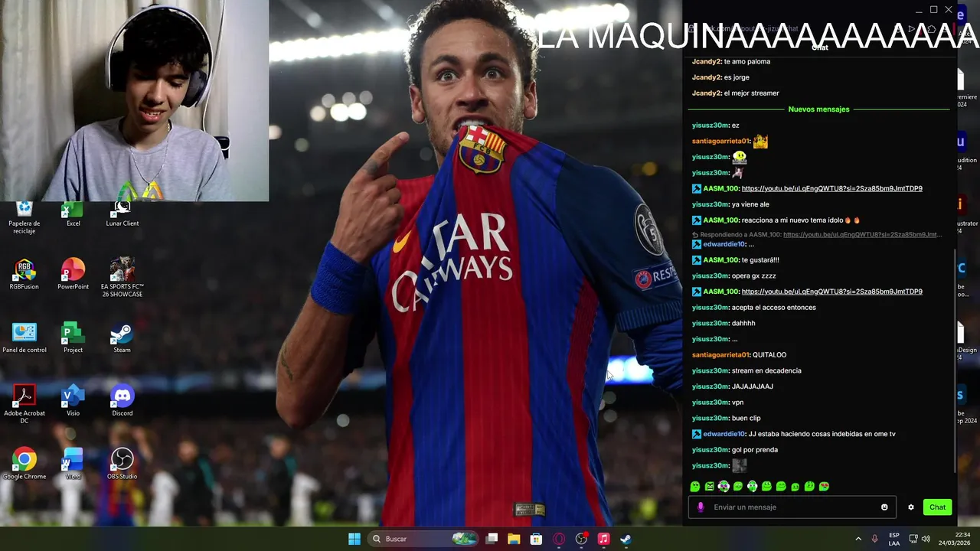The width and height of the screenshot is (980, 551).
Task: Click the microphone tray indicator
Action: point(874,539)
